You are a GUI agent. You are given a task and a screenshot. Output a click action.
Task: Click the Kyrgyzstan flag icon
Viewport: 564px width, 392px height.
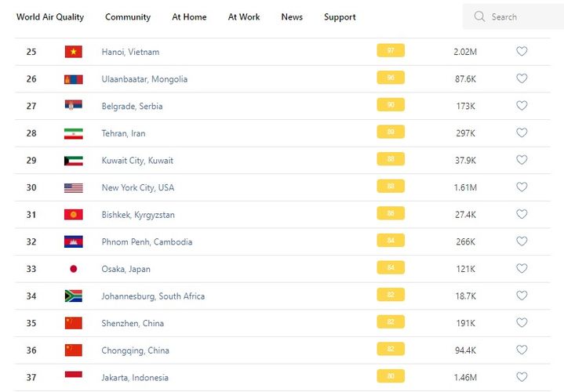point(73,215)
